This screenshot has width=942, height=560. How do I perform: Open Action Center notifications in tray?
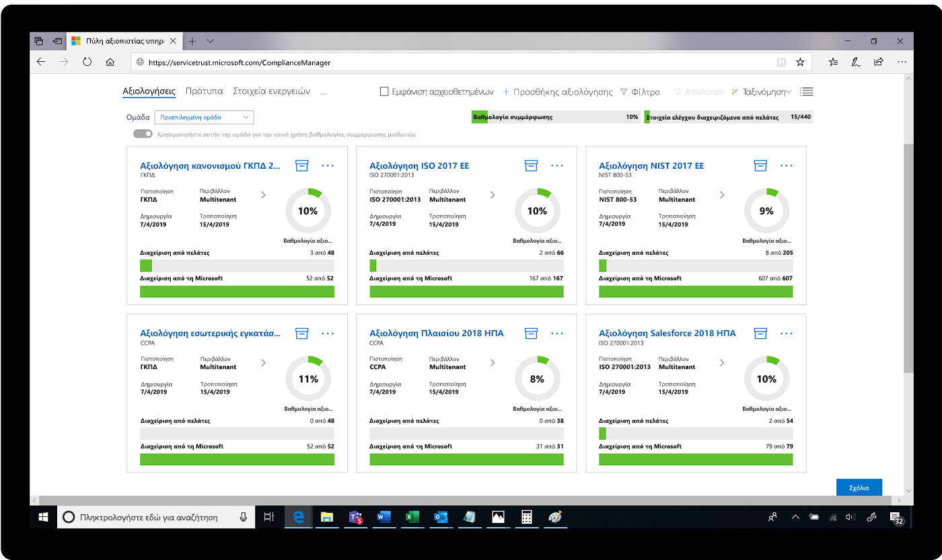click(x=897, y=517)
